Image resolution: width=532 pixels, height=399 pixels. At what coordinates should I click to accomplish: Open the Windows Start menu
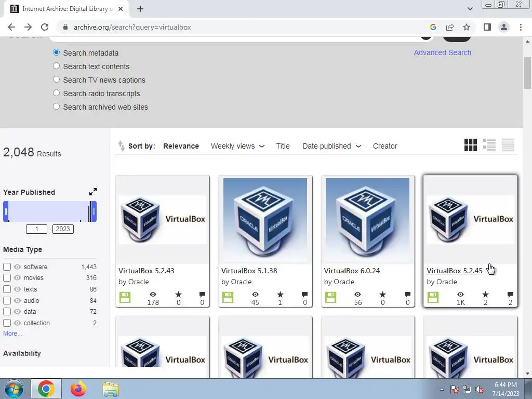pos(14,389)
